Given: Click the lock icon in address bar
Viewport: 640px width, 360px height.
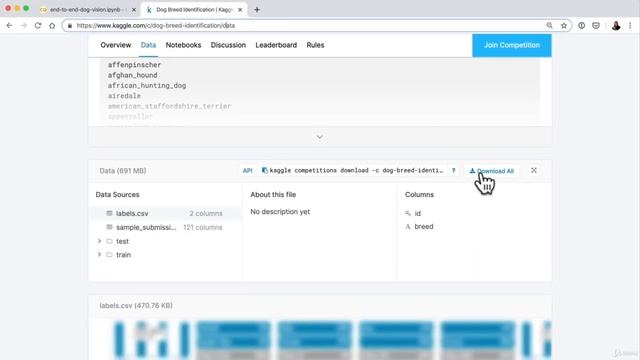Looking at the screenshot, I should (70, 25).
